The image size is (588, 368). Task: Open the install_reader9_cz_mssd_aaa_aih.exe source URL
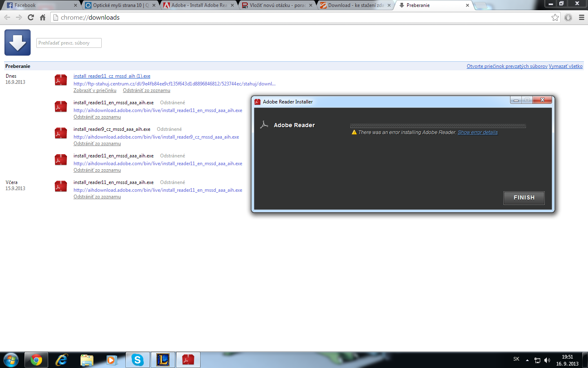156,137
